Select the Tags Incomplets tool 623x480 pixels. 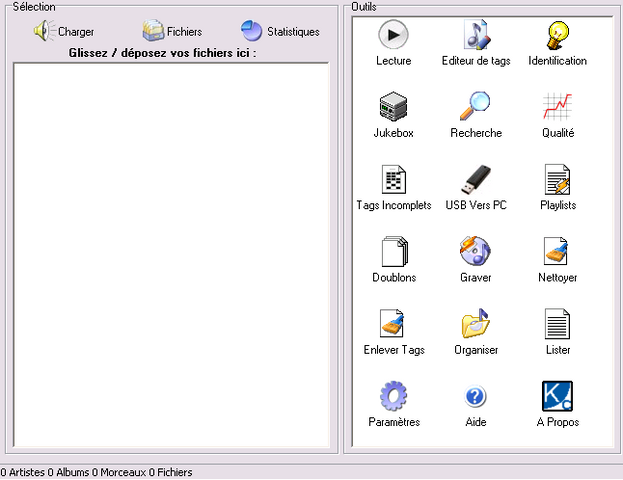coord(393,187)
